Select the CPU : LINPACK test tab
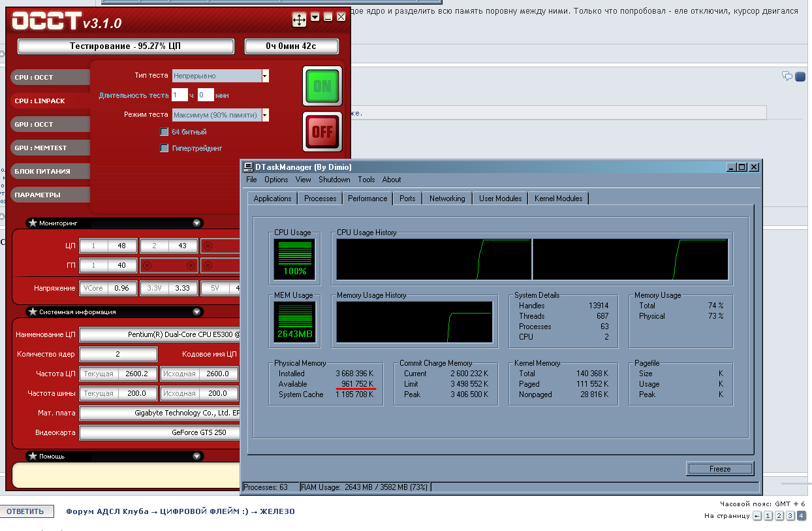Screen dimensions: 812x531 (x=50, y=101)
